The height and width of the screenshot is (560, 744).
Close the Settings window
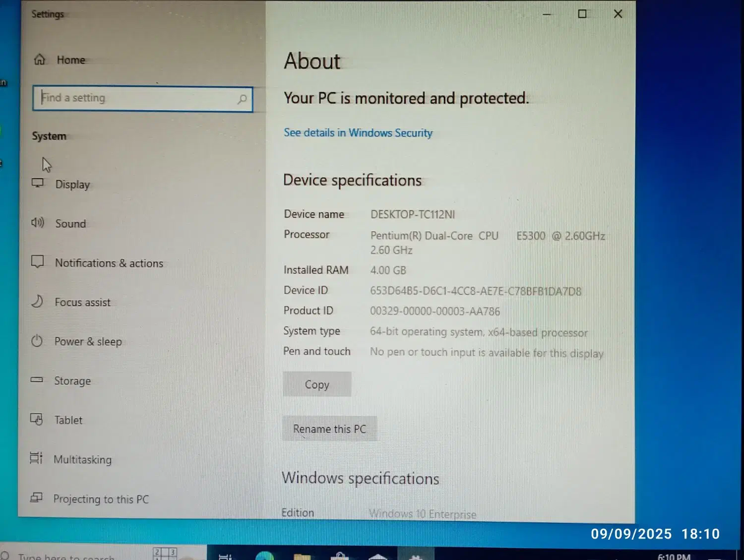(x=618, y=14)
